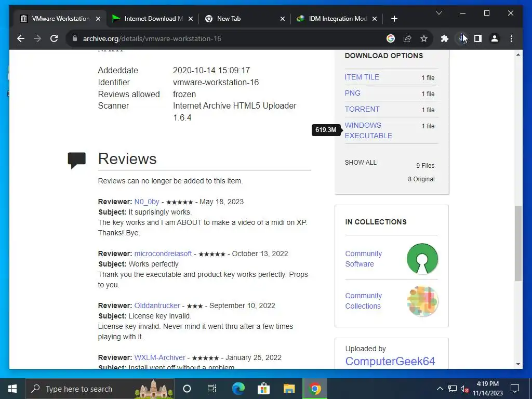Close the Internet Download Manager tab
Viewport: 532px width, 399px height.
tap(191, 19)
